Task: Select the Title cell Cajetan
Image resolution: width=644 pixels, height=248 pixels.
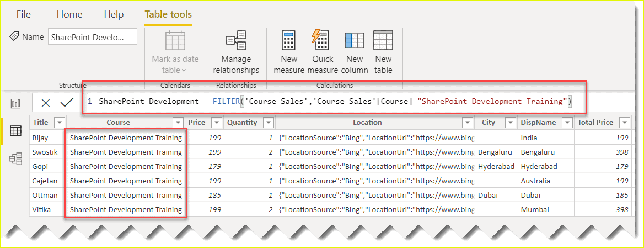Action: click(x=47, y=181)
